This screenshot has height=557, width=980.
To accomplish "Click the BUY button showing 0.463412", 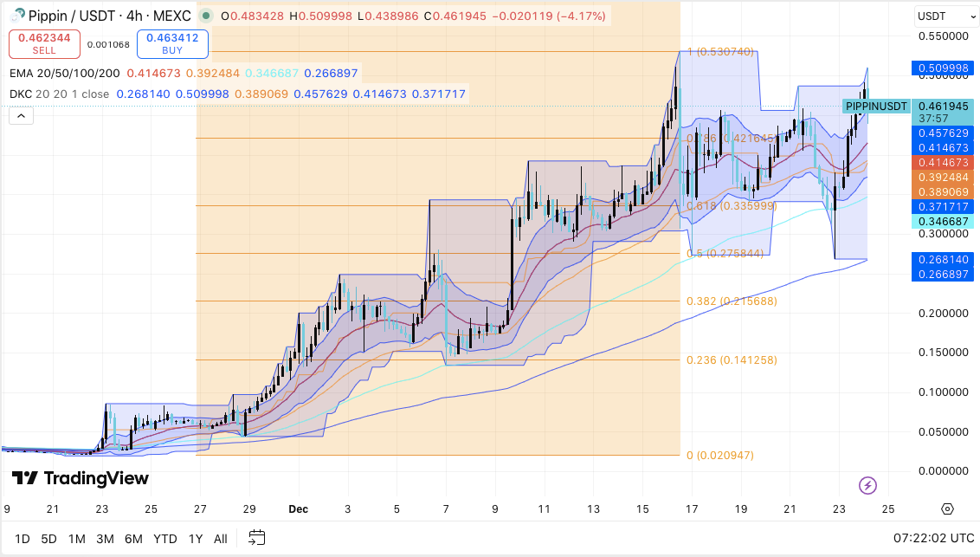I will pos(171,43).
